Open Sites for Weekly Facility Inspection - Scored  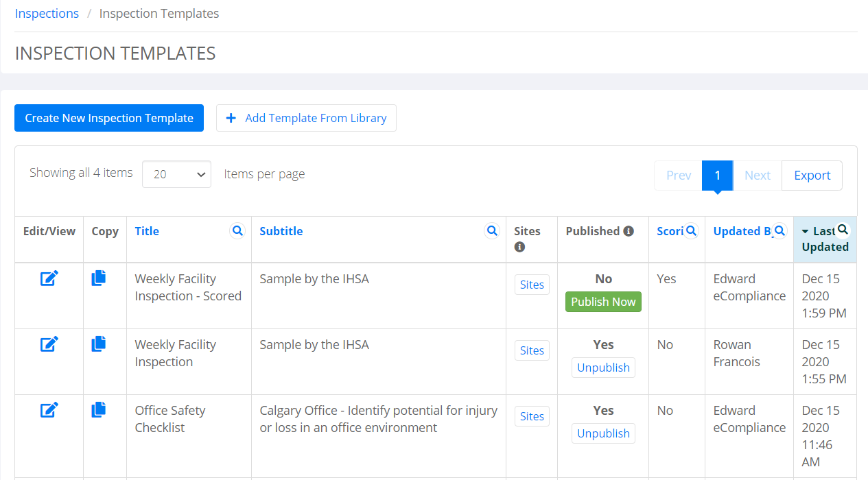coord(532,285)
